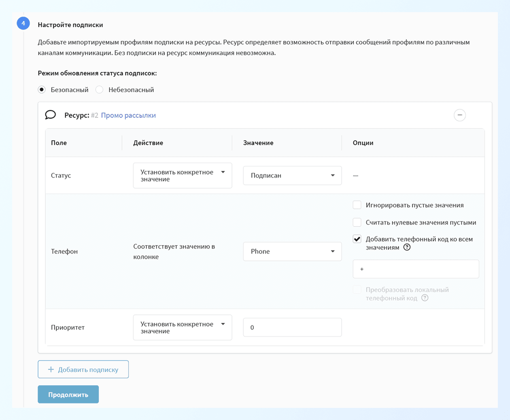Expand the Подписан status value dropdown
Viewport: 510px width, 420px height.
[292, 176]
